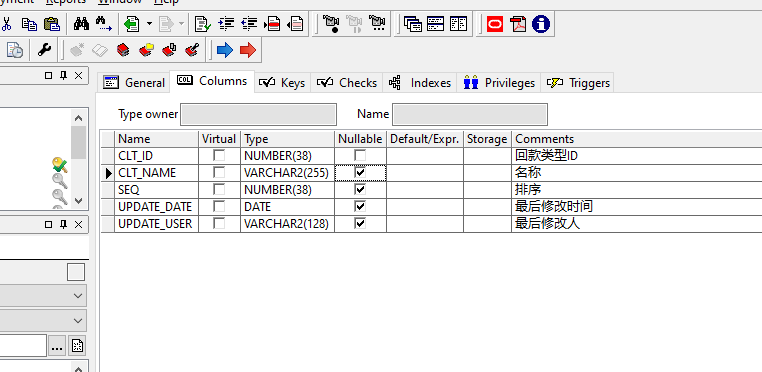Click the Cascade windows icon
Viewport: 762px width, 372px height.
[413, 23]
